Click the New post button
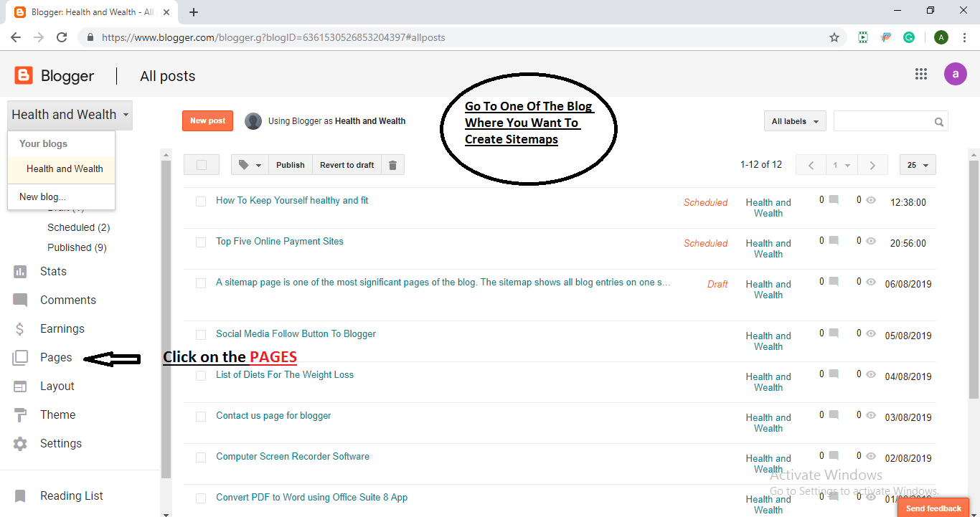Viewport: 980px width, 517px height. pos(207,120)
